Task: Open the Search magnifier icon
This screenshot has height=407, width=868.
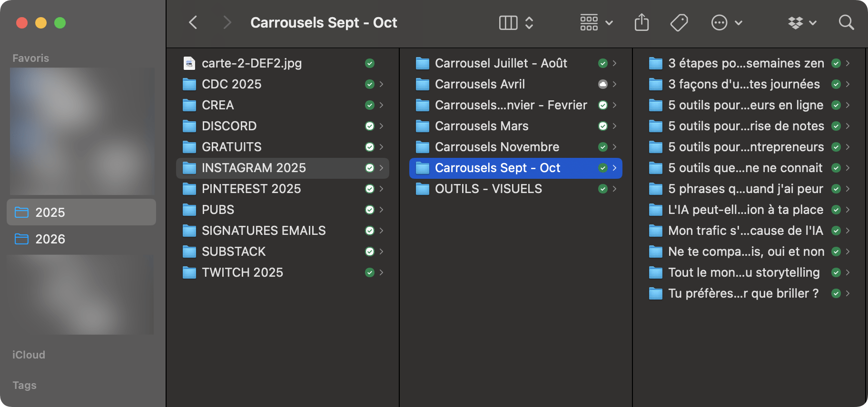Action: click(846, 22)
